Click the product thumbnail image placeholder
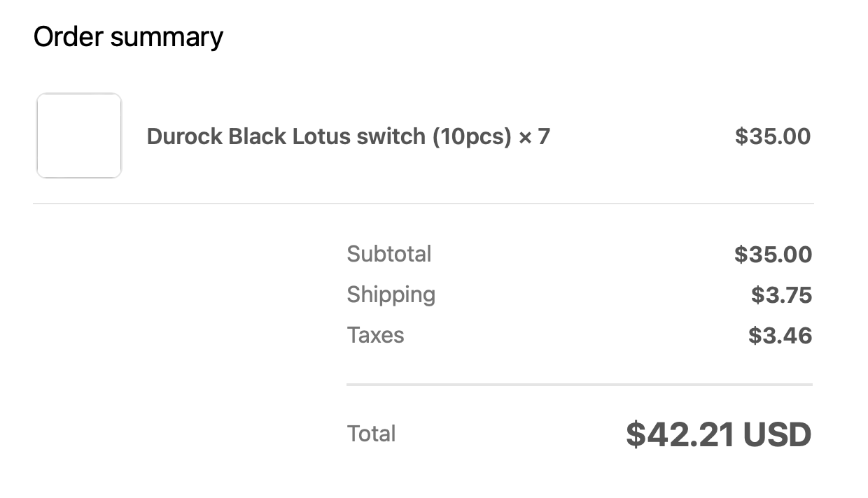Screen dimensions: 868x498 79,136
